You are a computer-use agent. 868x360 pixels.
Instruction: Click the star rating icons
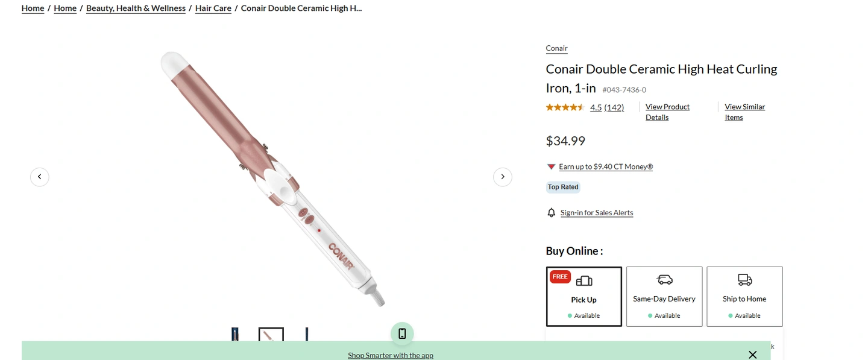click(x=565, y=107)
